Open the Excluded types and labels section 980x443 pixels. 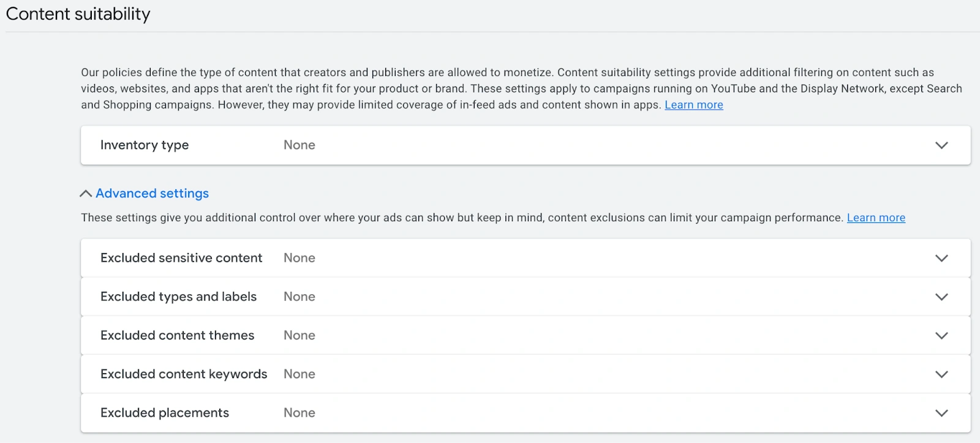(x=178, y=297)
